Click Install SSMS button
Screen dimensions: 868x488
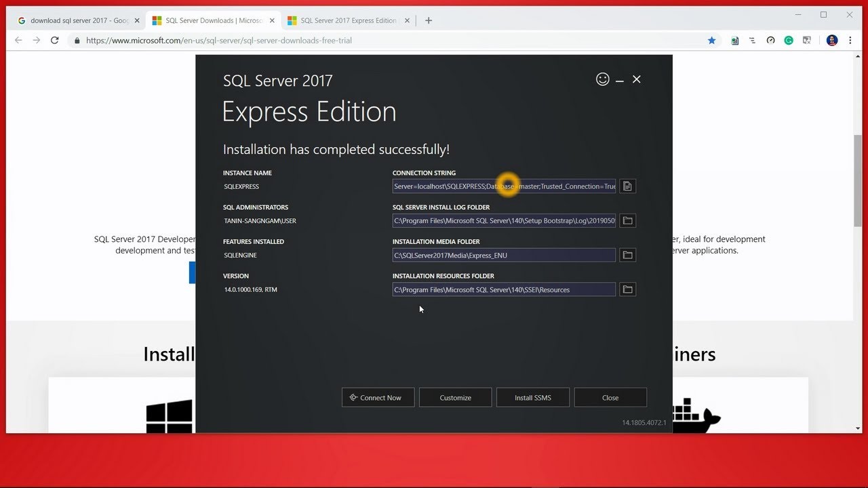532,397
